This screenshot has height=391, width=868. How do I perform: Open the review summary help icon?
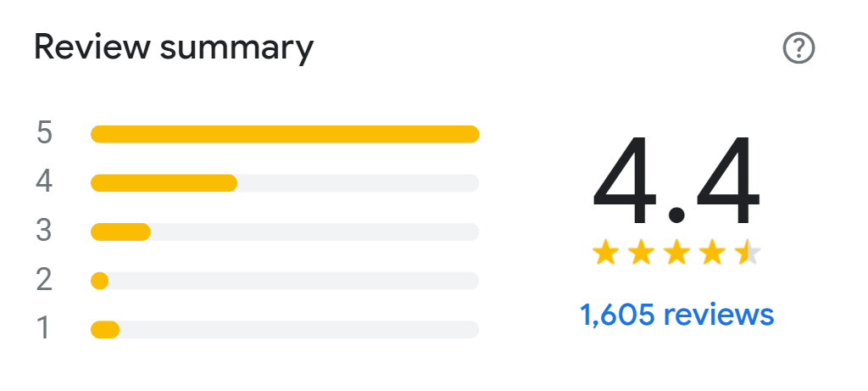798,50
